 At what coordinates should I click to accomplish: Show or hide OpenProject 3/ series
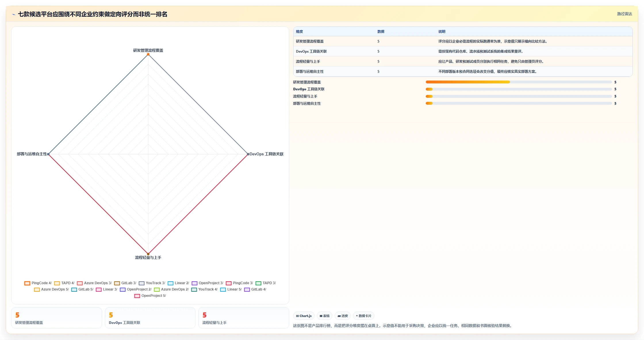(207, 283)
